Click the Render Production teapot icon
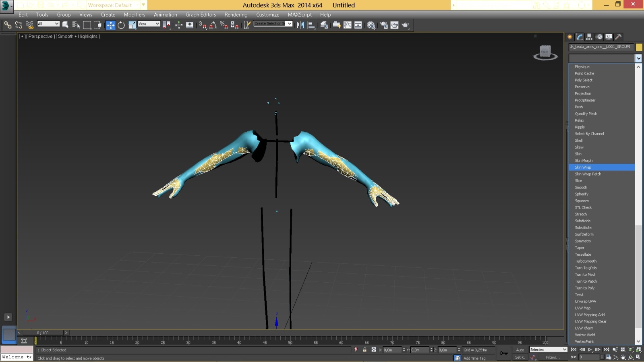Screen dimensions: 644x362 [406, 25]
